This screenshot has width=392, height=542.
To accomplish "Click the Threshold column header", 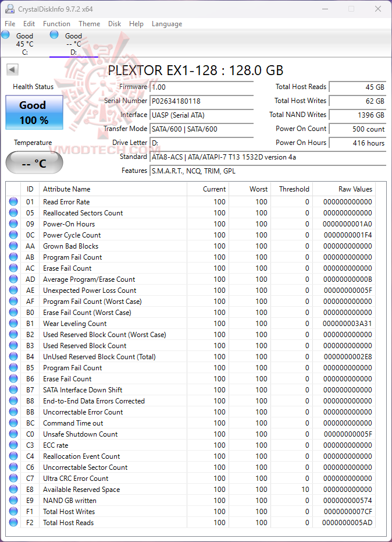I will [x=291, y=189].
